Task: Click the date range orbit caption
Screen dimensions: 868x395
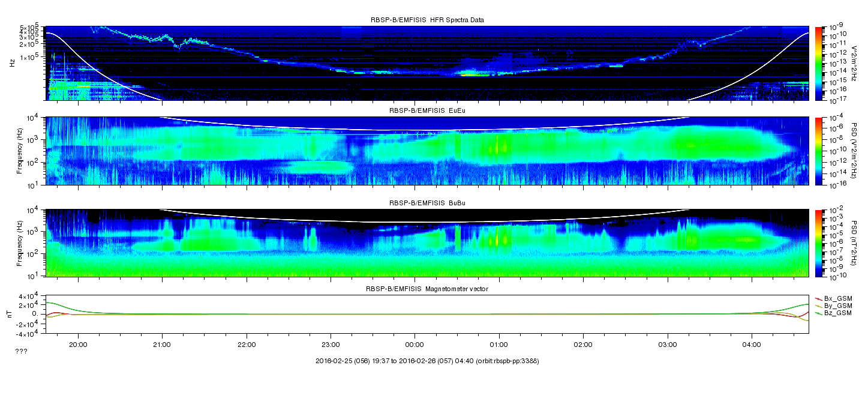Action: 427,361
